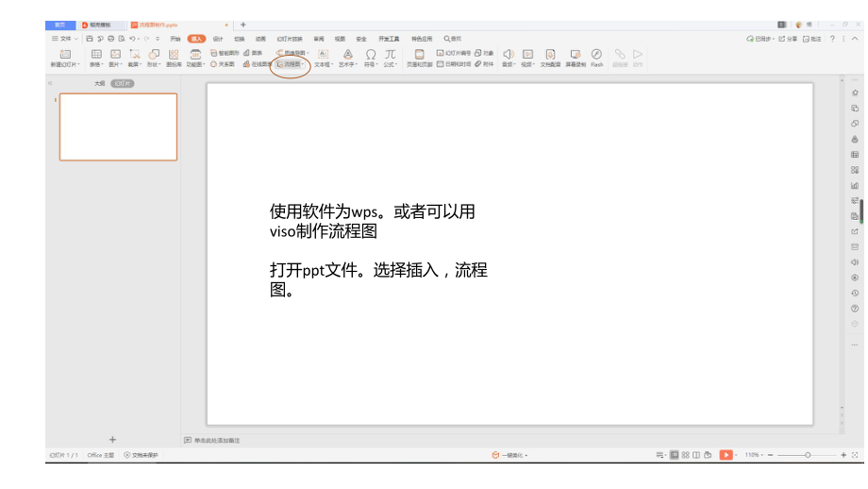
Task: Select slide 1 thumbnail
Action: coord(119,126)
